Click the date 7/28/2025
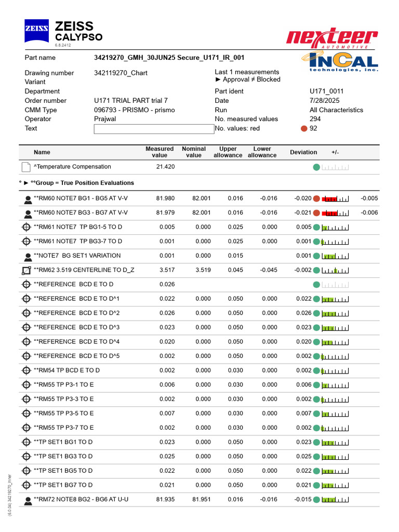The image size is (399, 532). (325, 101)
